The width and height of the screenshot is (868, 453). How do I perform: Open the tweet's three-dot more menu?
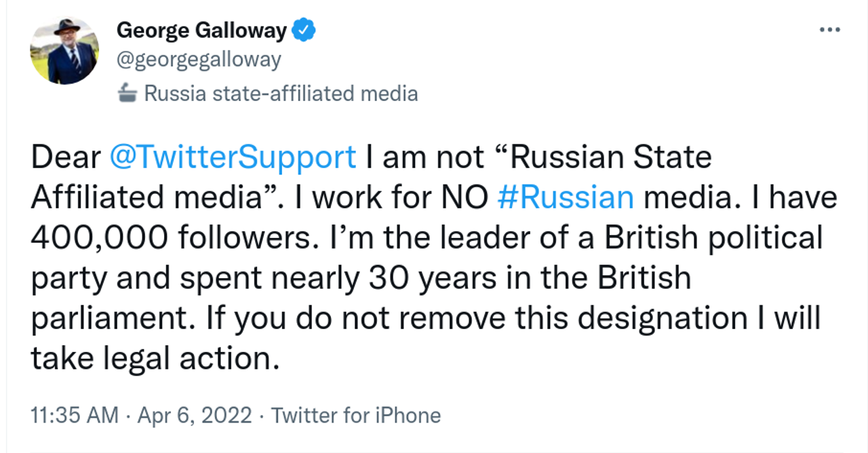pyautogui.click(x=829, y=31)
